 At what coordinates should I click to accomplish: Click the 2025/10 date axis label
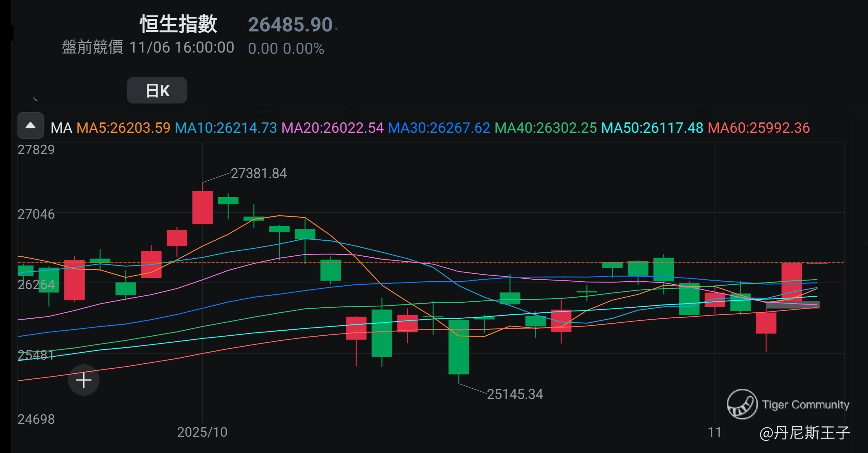pos(202,432)
